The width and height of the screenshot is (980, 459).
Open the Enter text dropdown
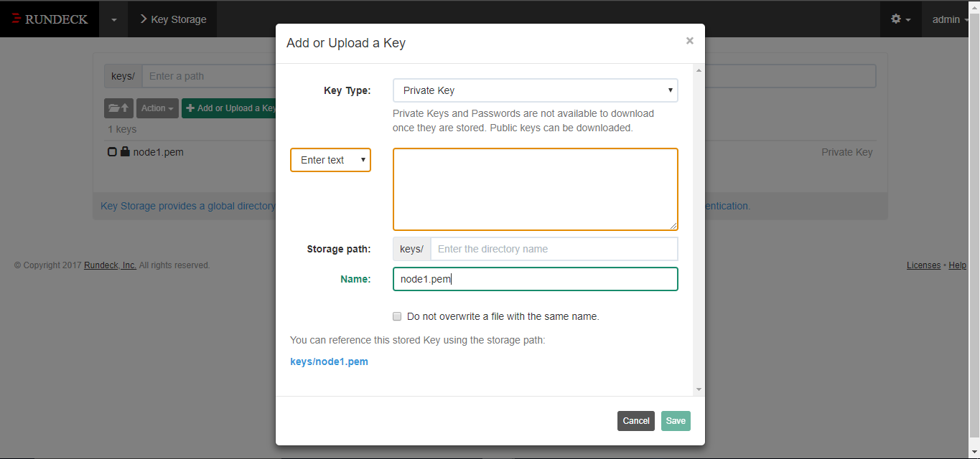coord(330,160)
